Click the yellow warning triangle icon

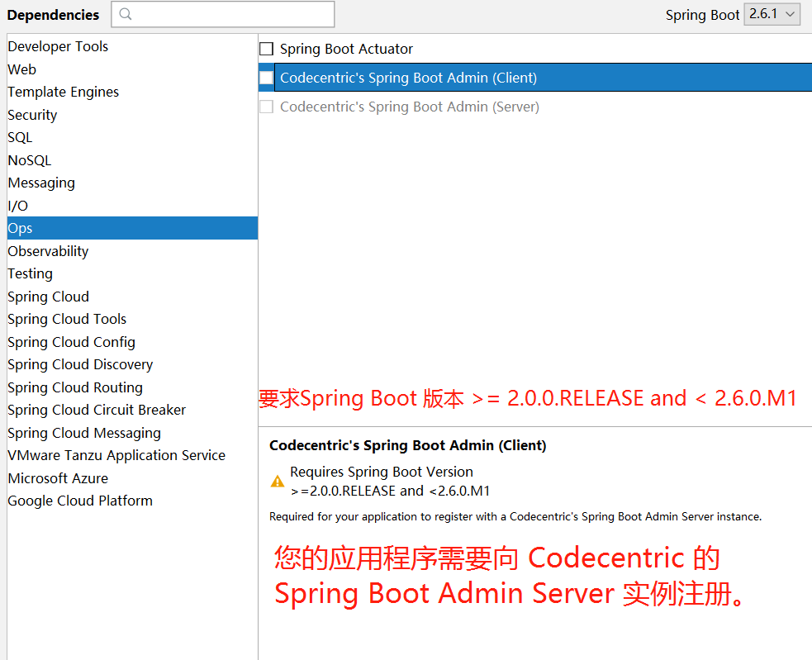click(x=278, y=480)
